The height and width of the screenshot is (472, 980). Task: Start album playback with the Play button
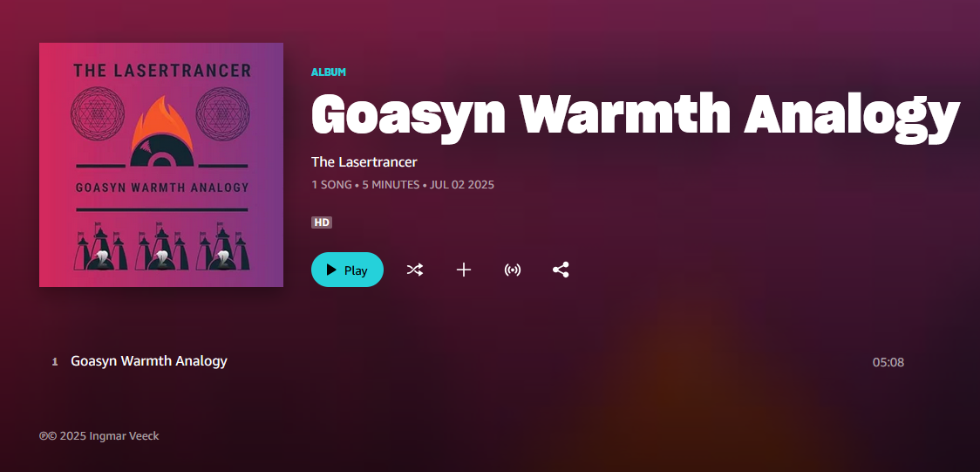pyautogui.click(x=347, y=270)
